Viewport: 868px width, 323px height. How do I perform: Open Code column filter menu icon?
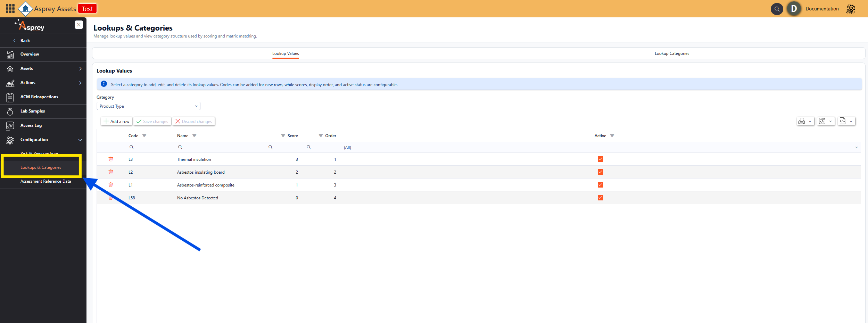coord(144,136)
